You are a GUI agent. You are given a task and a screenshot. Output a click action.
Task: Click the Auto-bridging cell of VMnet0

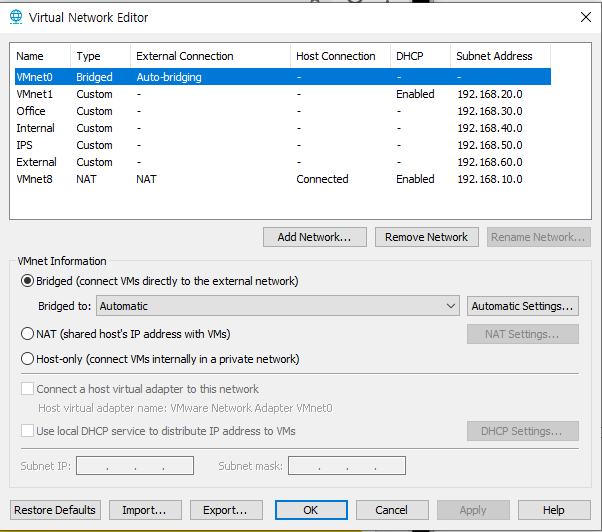[169, 77]
